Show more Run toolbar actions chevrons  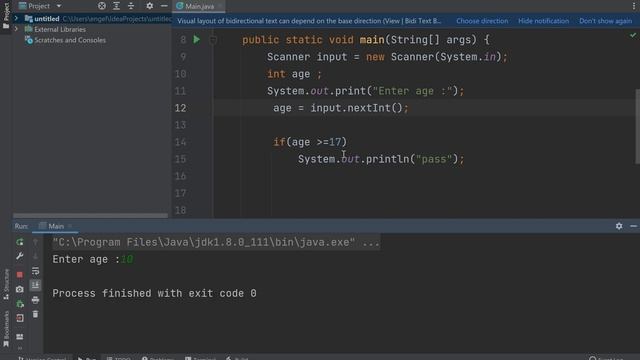point(20,349)
